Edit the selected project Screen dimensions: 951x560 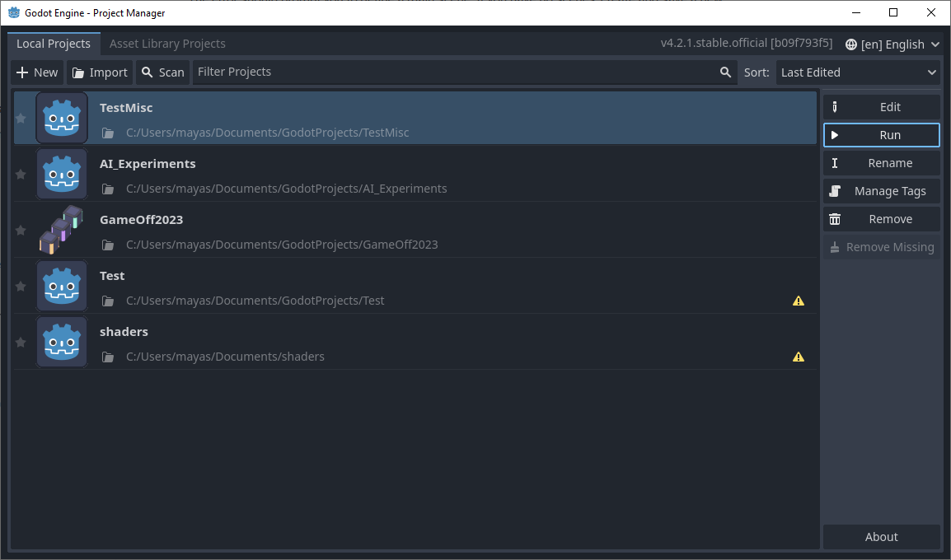point(881,107)
